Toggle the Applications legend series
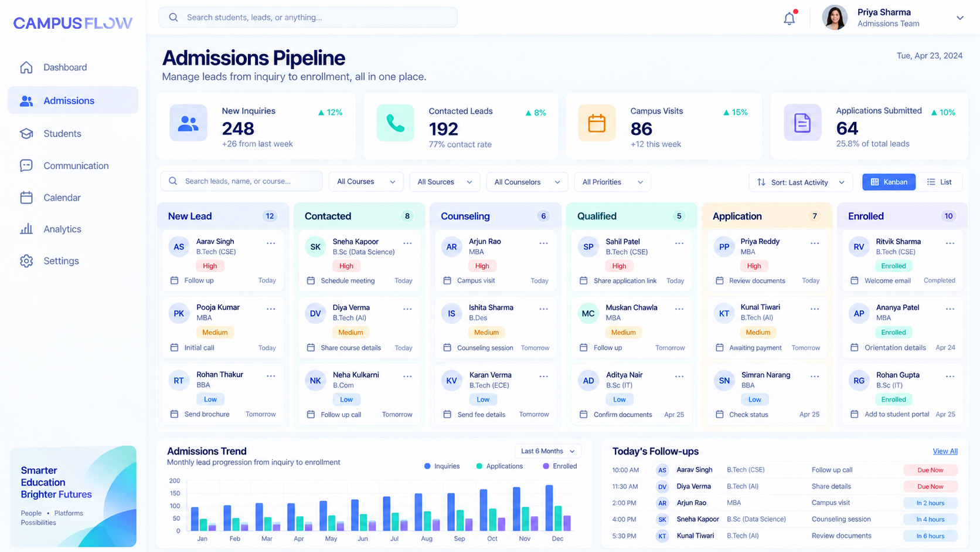 coord(499,466)
